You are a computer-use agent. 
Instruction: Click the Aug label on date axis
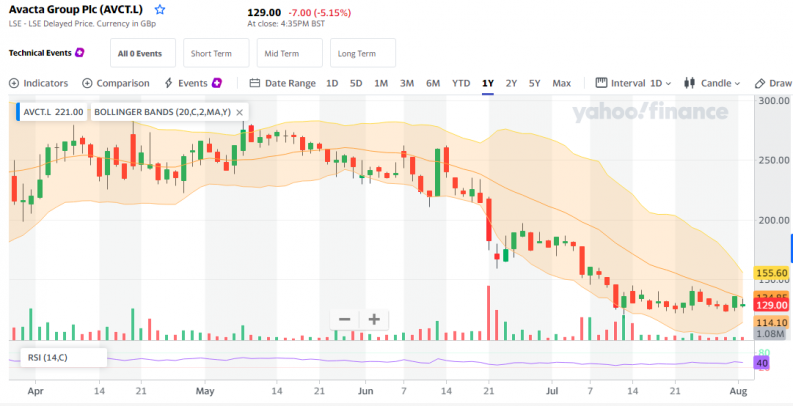[738, 391]
